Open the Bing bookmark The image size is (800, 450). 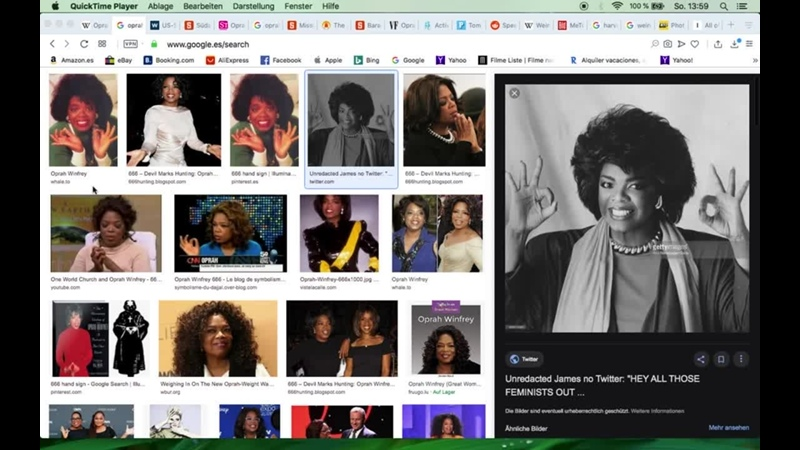(366, 60)
